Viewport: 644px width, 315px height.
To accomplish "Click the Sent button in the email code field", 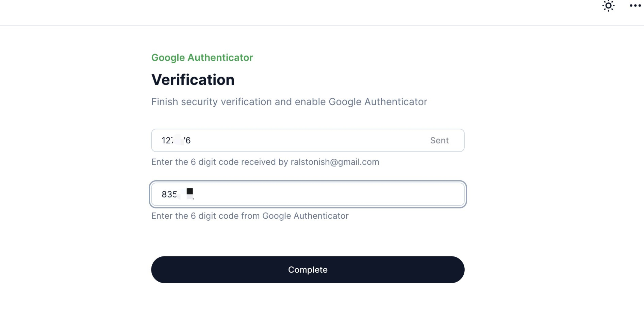I will point(439,140).
